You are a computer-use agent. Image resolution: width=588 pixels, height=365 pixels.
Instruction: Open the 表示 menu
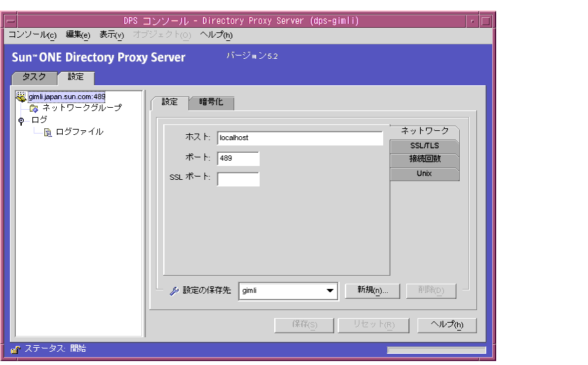(x=112, y=35)
